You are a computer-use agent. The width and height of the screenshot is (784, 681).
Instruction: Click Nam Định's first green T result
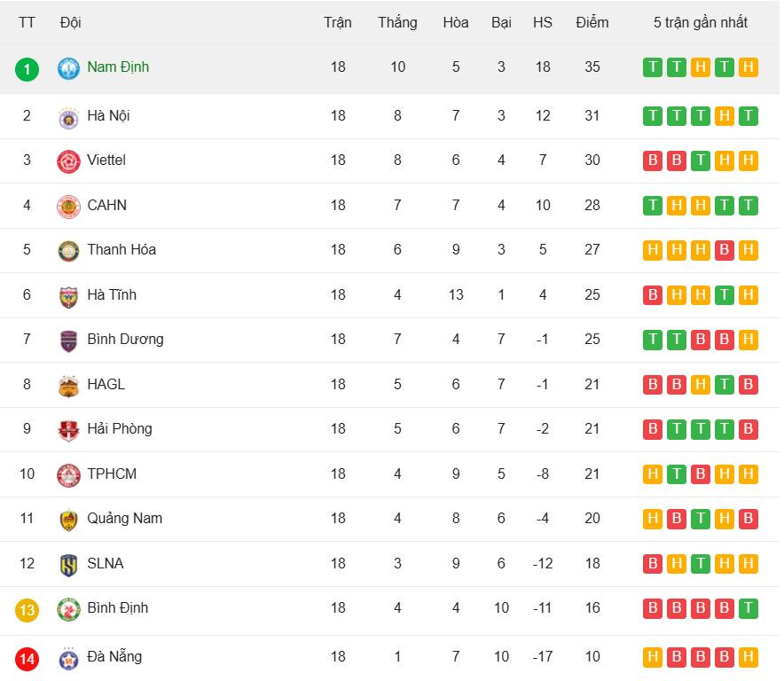[653, 67]
